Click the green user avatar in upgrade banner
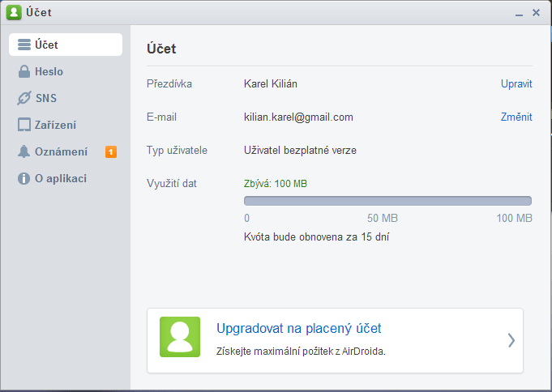The image size is (552, 392). pyautogui.click(x=180, y=337)
